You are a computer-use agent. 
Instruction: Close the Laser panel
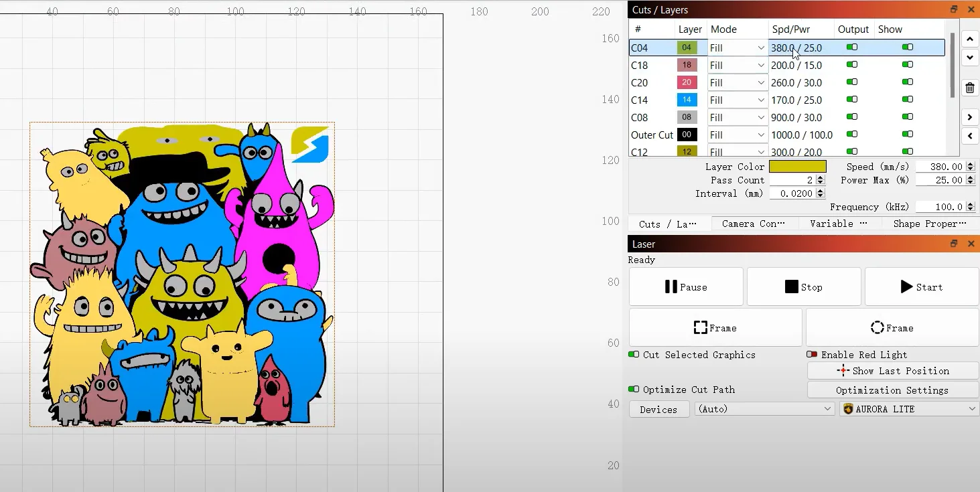(971, 244)
